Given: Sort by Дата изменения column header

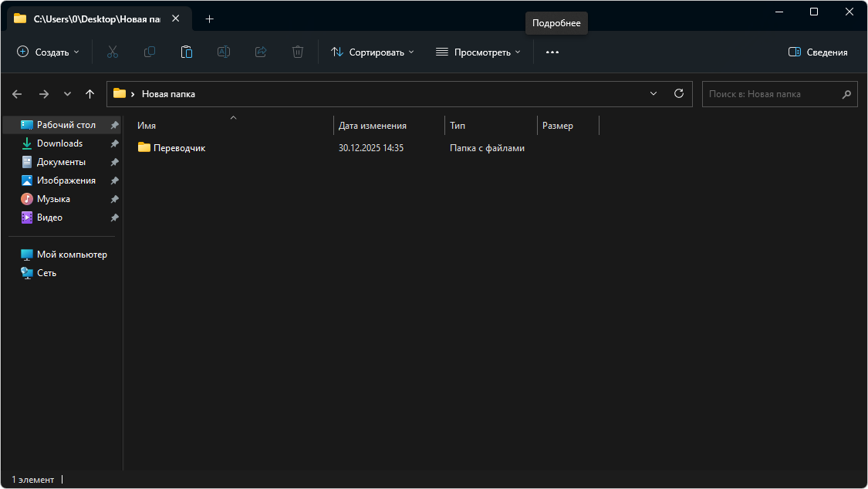Looking at the screenshot, I should (x=372, y=125).
